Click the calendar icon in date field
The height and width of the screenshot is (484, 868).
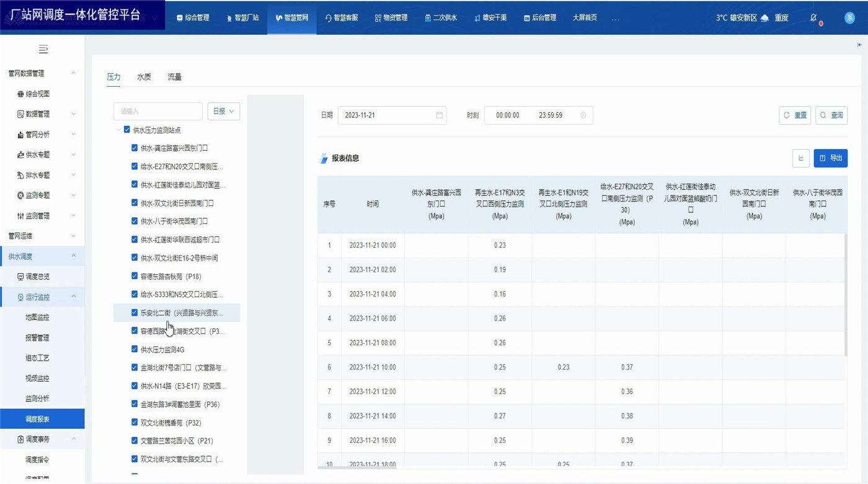click(x=440, y=115)
